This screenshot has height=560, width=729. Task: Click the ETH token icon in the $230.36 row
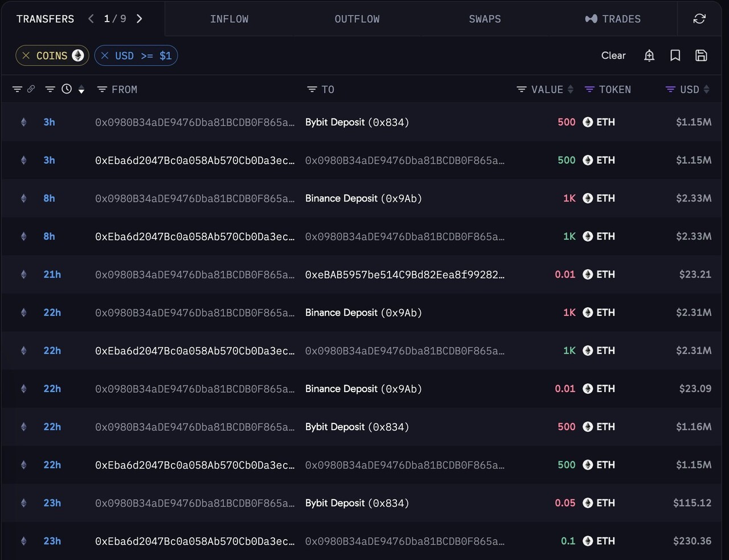coord(588,541)
